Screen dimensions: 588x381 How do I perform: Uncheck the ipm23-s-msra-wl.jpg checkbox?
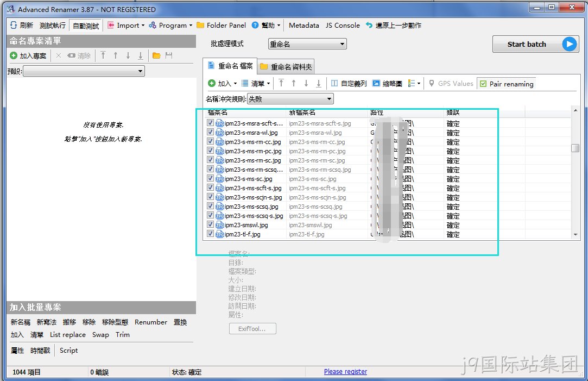[210, 132]
